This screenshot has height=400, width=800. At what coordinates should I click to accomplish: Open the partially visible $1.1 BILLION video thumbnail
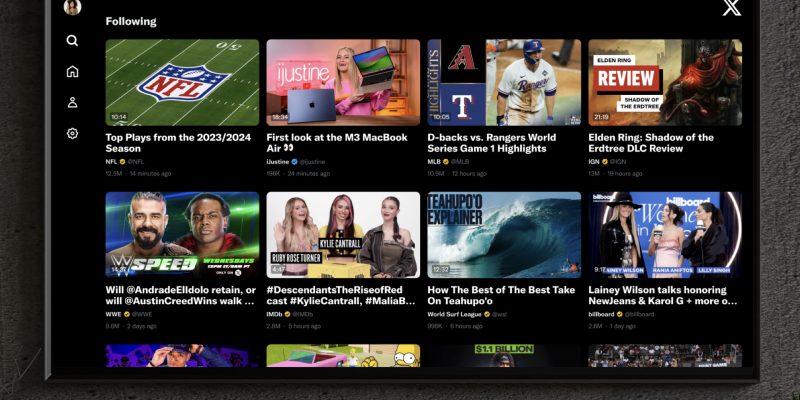504,356
